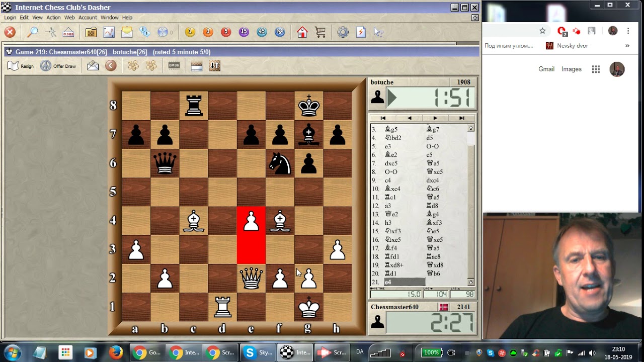
Task: Open the magnifier search tool
Action: (32, 32)
